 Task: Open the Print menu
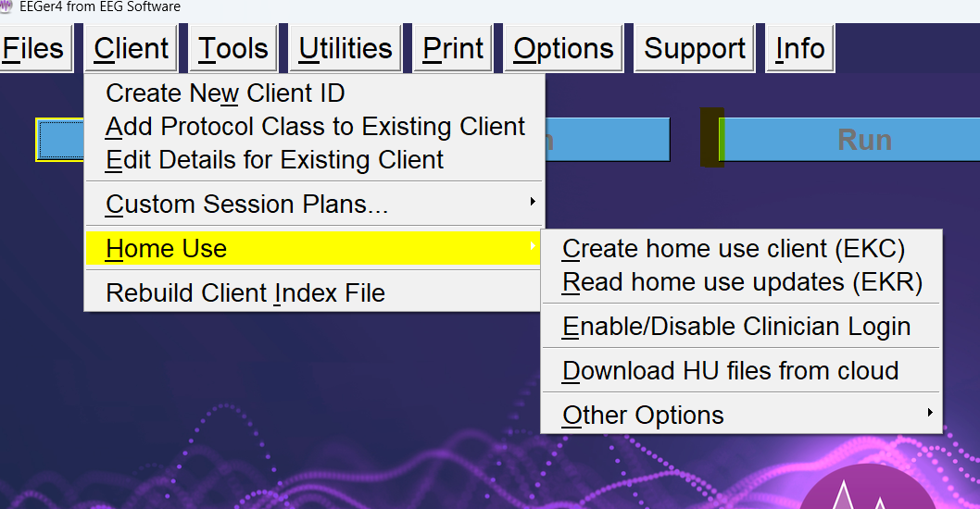tap(453, 48)
